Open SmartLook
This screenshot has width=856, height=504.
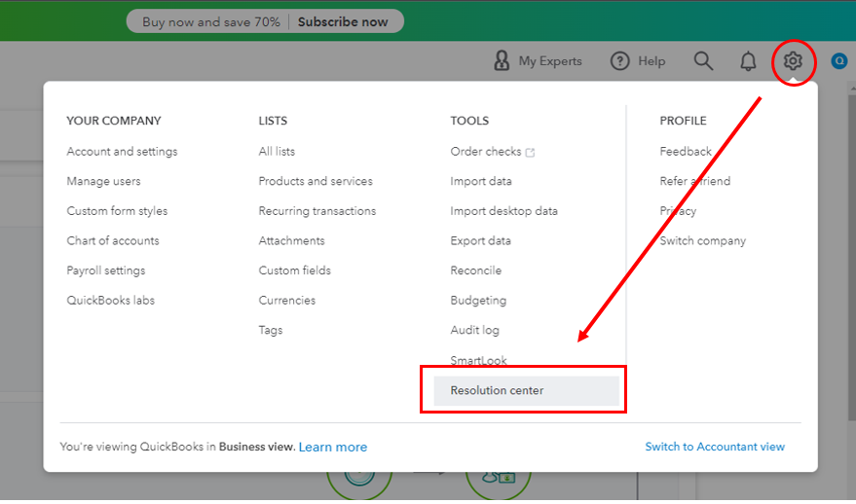(x=478, y=360)
